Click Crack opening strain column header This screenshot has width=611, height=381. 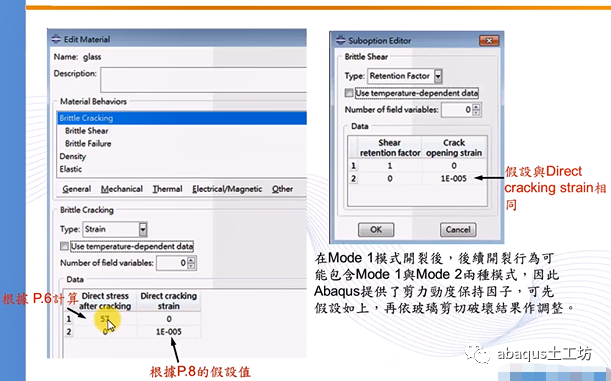coord(454,148)
